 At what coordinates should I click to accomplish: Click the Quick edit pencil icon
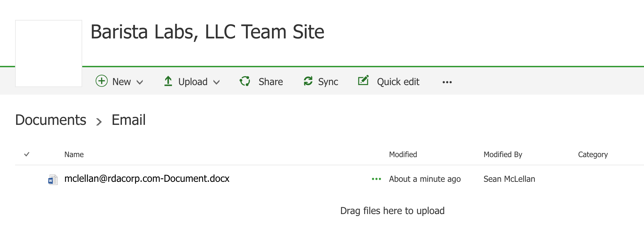tap(363, 80)
